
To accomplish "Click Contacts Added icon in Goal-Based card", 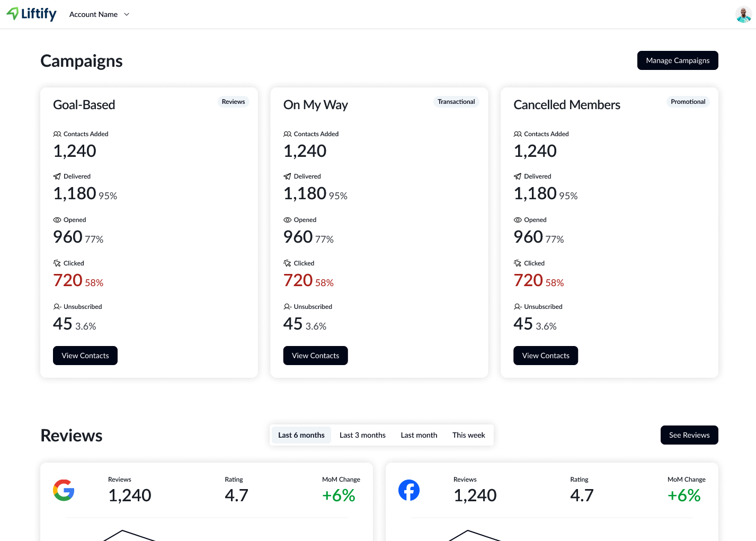I will [57, 134].
